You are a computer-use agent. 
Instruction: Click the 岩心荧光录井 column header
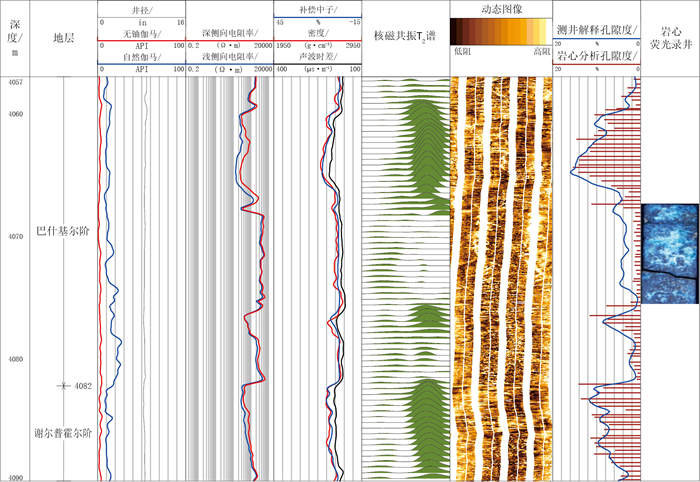tap(669, 37)
